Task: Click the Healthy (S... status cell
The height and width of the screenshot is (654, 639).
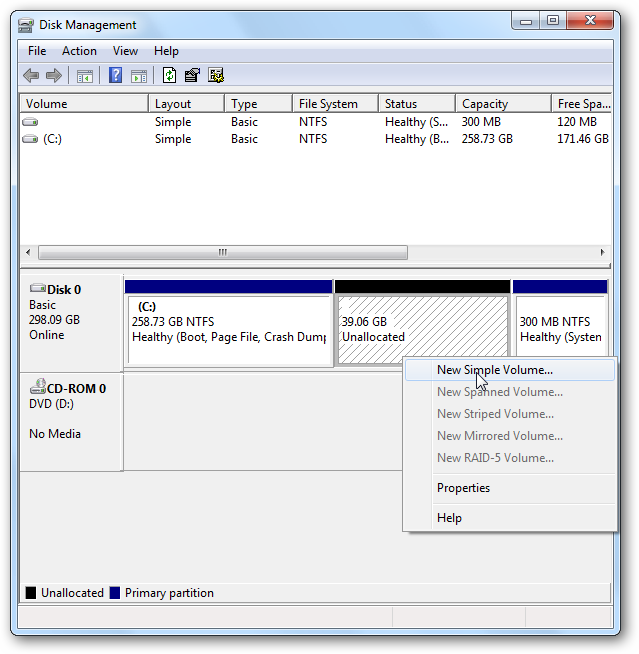Action: tap(416, 122)
